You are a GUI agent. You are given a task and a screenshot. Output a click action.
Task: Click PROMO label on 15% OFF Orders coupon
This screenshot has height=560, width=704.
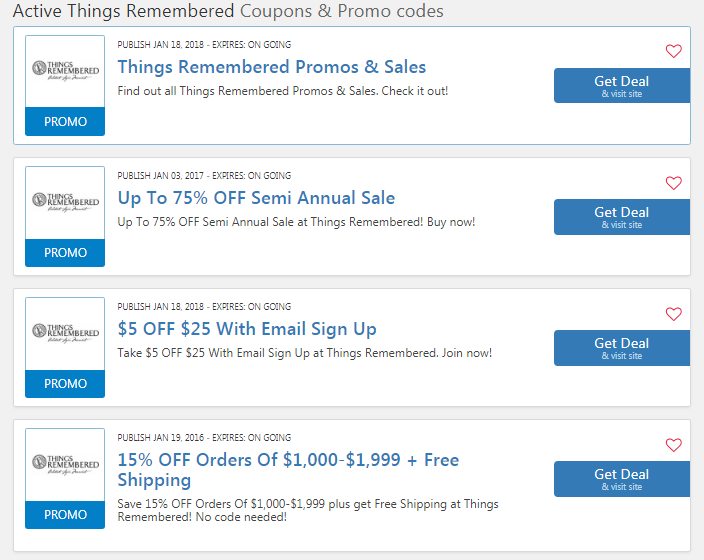[65, 515]
